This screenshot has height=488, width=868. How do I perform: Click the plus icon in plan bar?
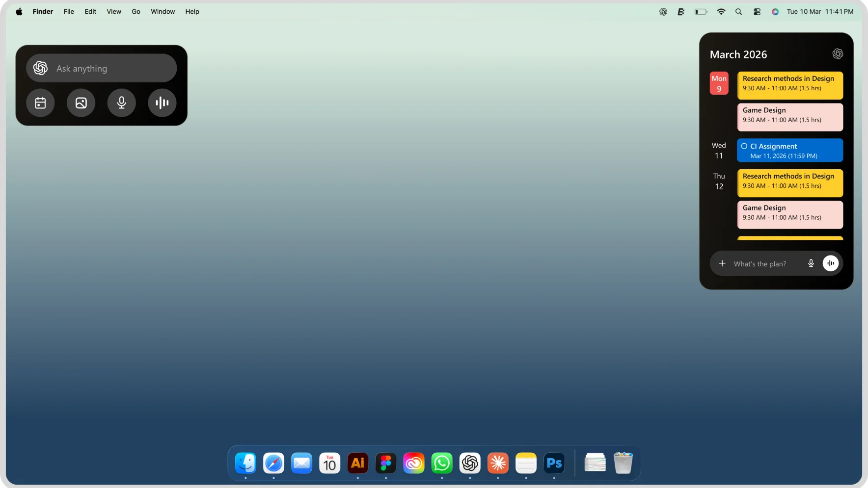722,263
